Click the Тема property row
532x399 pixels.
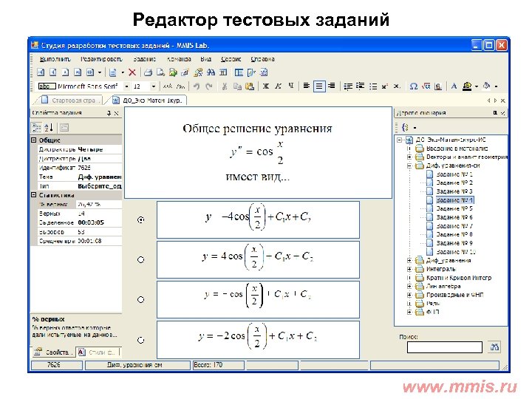point(80,177)
